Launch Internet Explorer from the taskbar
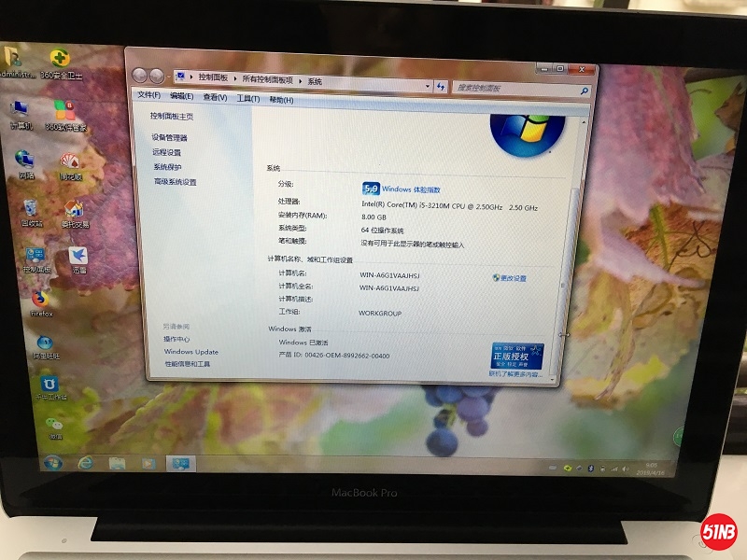 click(x=86, y=463)
